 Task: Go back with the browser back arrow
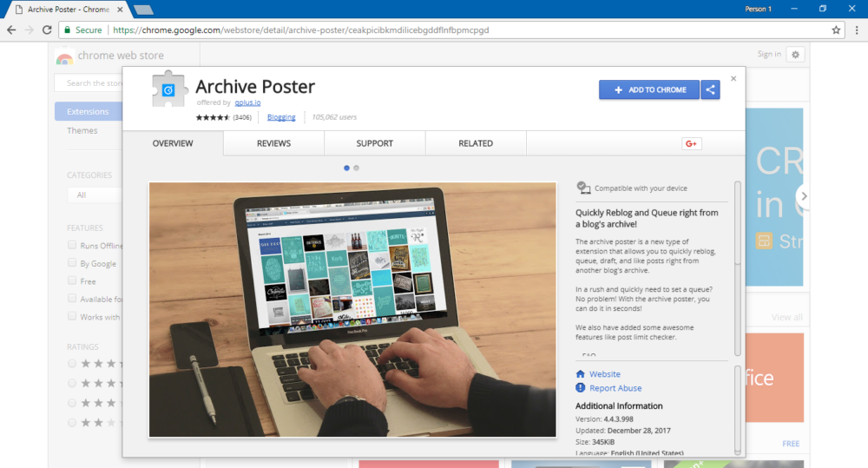tap(11, 30)
